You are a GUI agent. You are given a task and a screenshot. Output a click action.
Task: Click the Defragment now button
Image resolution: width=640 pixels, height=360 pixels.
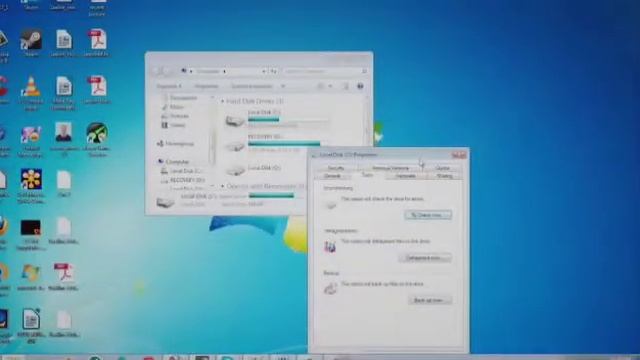(x=425, y=258)
